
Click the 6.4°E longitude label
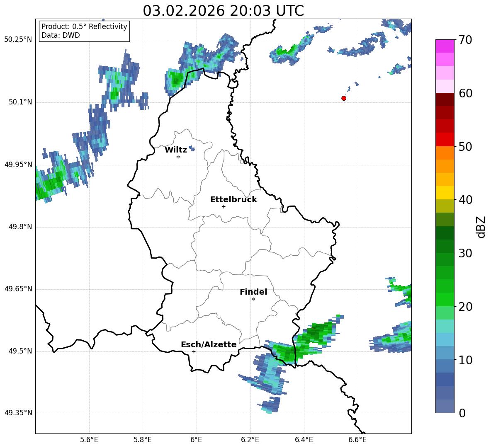(304, 440)
